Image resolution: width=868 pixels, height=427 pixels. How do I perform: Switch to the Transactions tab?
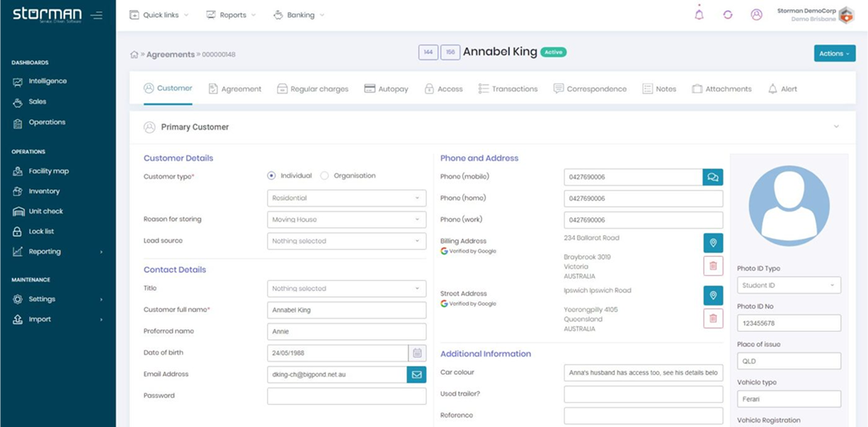508,89
